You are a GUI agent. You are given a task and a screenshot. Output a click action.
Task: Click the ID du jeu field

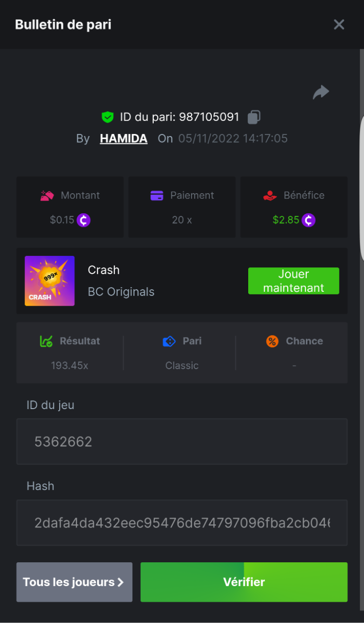click(x=182, y=442)
